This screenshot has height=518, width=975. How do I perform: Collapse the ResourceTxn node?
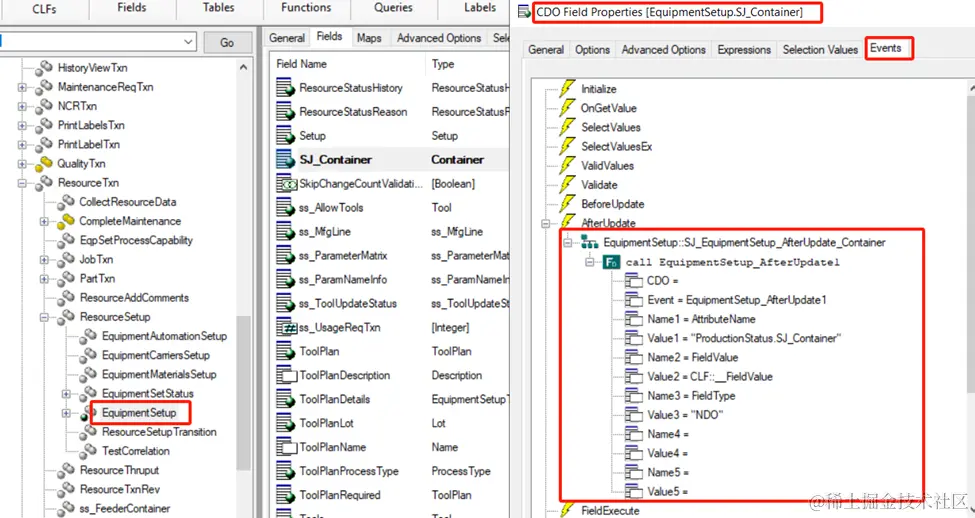(x=22, y=183)
